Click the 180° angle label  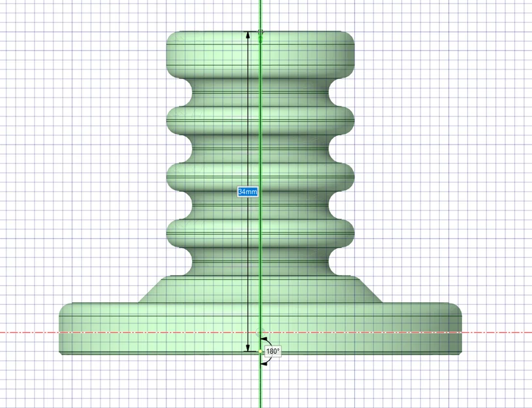(273, 351)
